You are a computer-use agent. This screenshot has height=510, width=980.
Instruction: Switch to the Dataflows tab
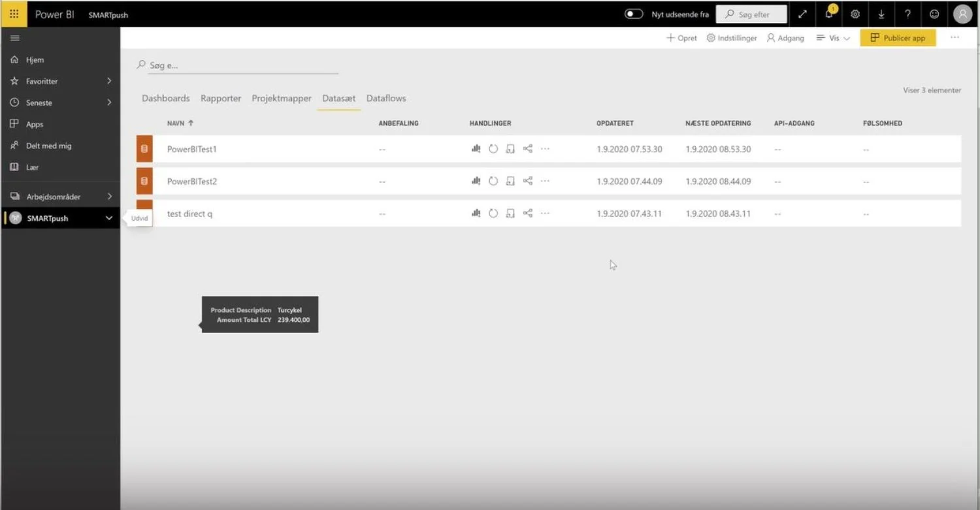(386, 98)
